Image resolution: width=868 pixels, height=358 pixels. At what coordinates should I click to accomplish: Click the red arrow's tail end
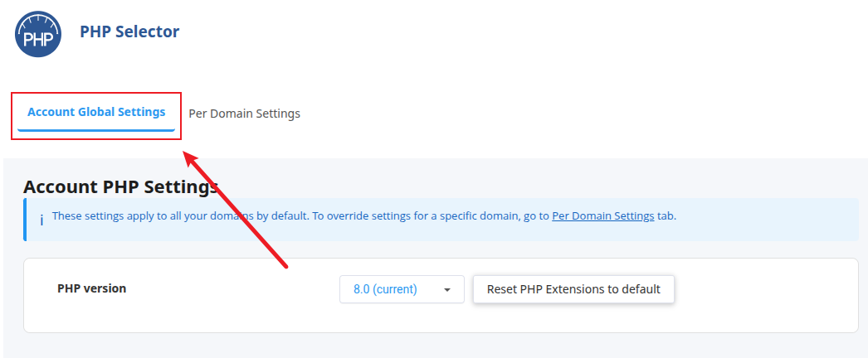[285, 266]
